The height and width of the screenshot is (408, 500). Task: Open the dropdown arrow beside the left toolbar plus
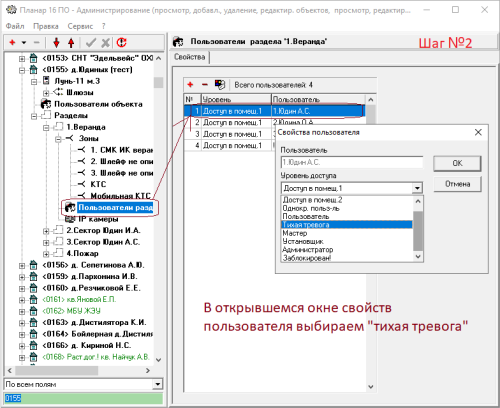click(24, 43)
